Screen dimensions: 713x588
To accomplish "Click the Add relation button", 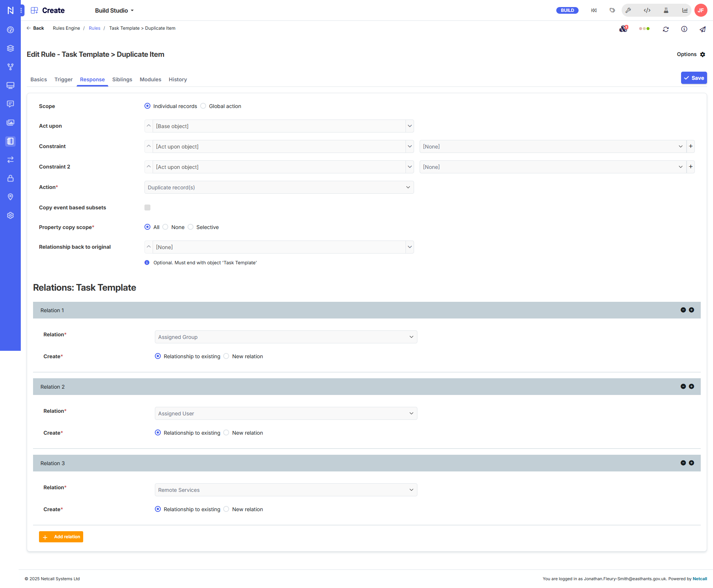I will coord(61,537).
